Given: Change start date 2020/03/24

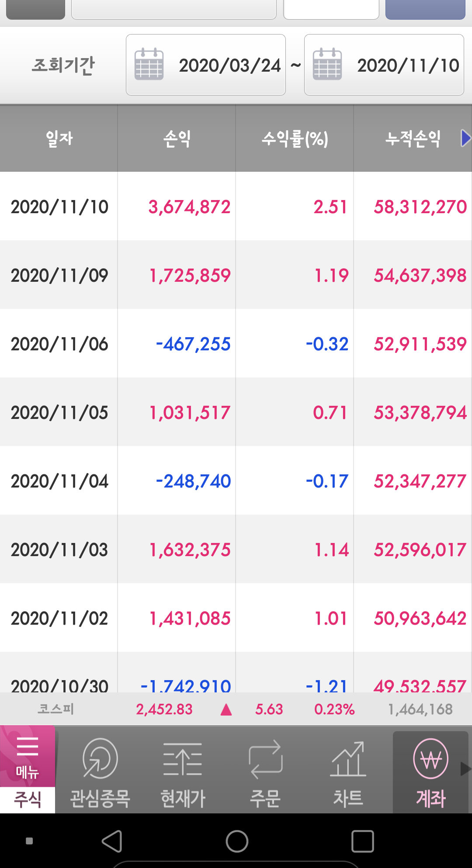Looking at the screenshot, I should pyautogui.click(x=229, y=66).
